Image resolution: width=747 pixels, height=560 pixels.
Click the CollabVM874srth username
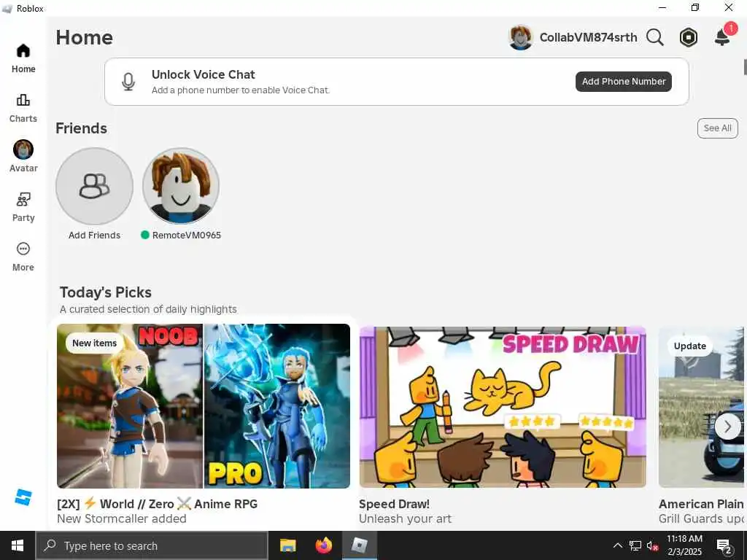click(x=588, y=38)
